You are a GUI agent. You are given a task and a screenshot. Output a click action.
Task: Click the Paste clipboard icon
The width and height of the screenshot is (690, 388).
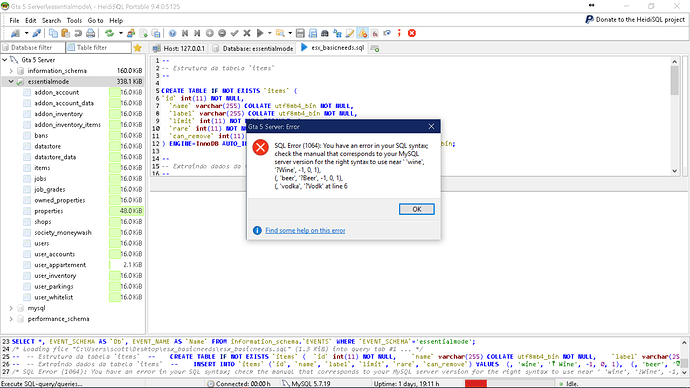(66, 33)
